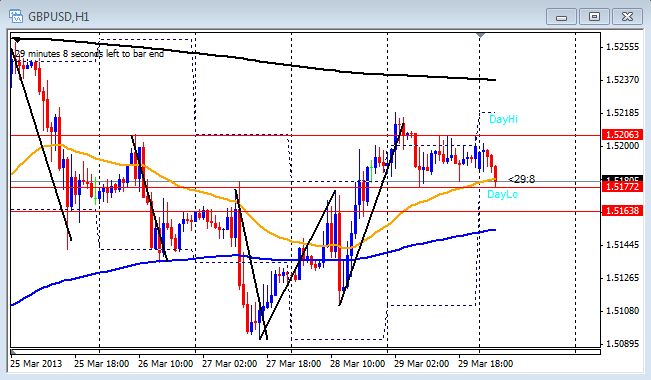The width and height of the screenshot is (651, 380).
Task: Select the 1.52063 red price level label
Action: point(622,135)
